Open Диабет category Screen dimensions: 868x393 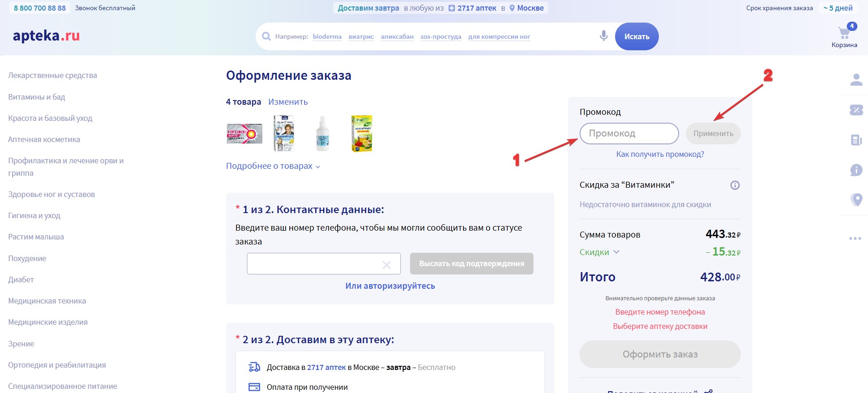tap(21, 280)
